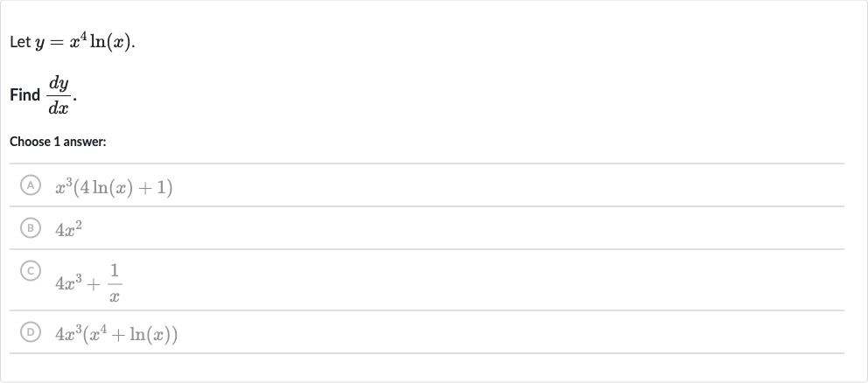Click the 4x³ factor in choice D
This screenshot has height=383, width=868.
pyautogui.click(x=68, y=334)
